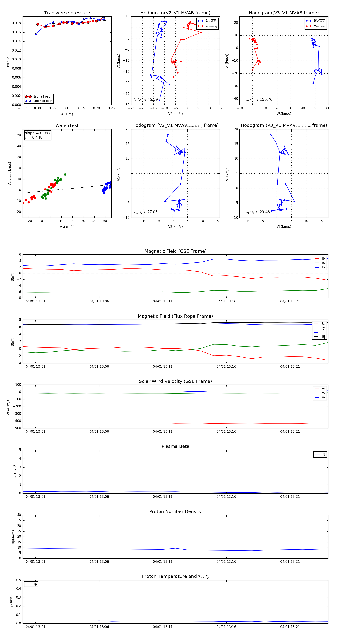Image resolution: width=351 pixels, height=644 pixels.
Task: Click the eigenvalue ratio 150.76 label
Action: (259, 100)
